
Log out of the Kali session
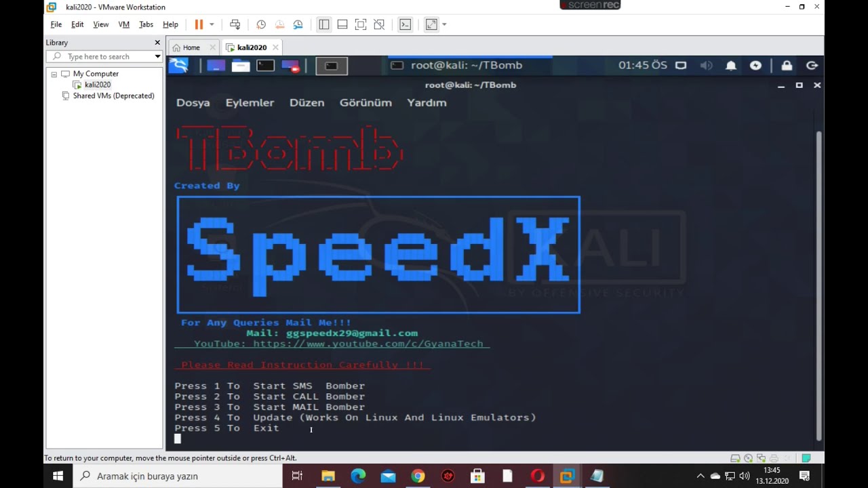(x=812, y=65)
